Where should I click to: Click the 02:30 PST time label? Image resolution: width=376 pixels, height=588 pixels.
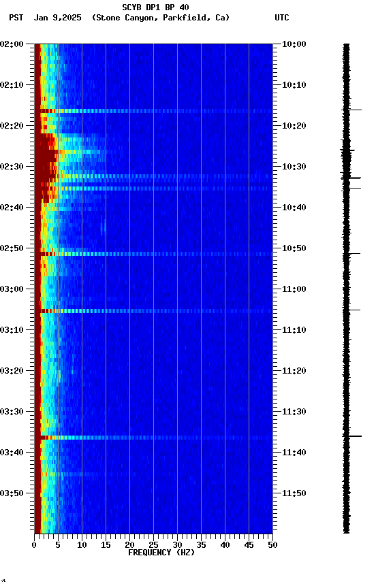point(12,167)
